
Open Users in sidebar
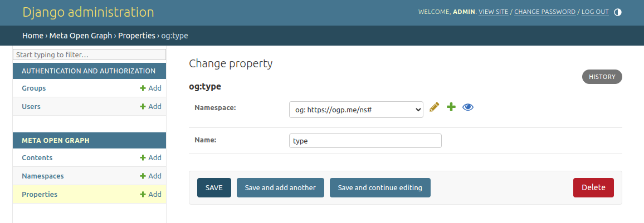pos(31,107)
